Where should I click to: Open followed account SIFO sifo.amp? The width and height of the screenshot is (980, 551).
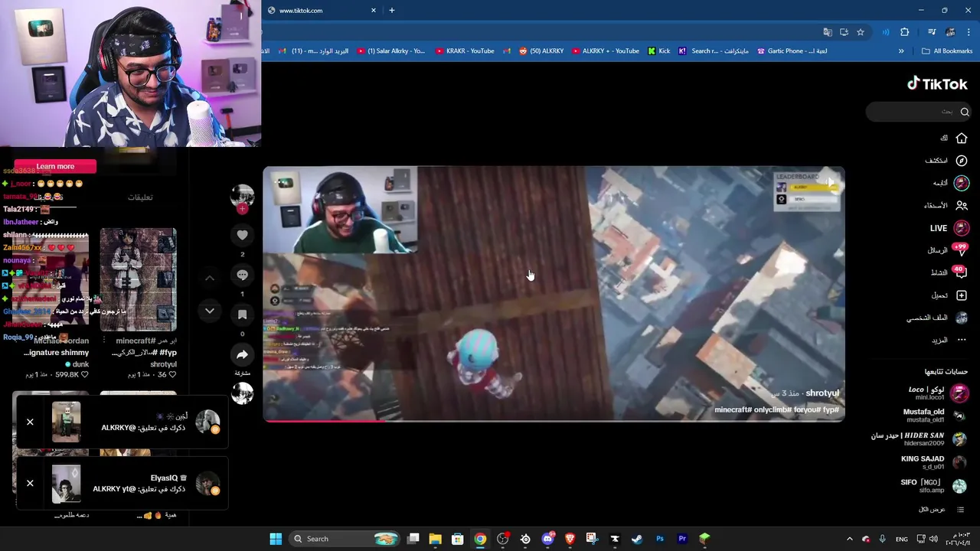[933, 486]
